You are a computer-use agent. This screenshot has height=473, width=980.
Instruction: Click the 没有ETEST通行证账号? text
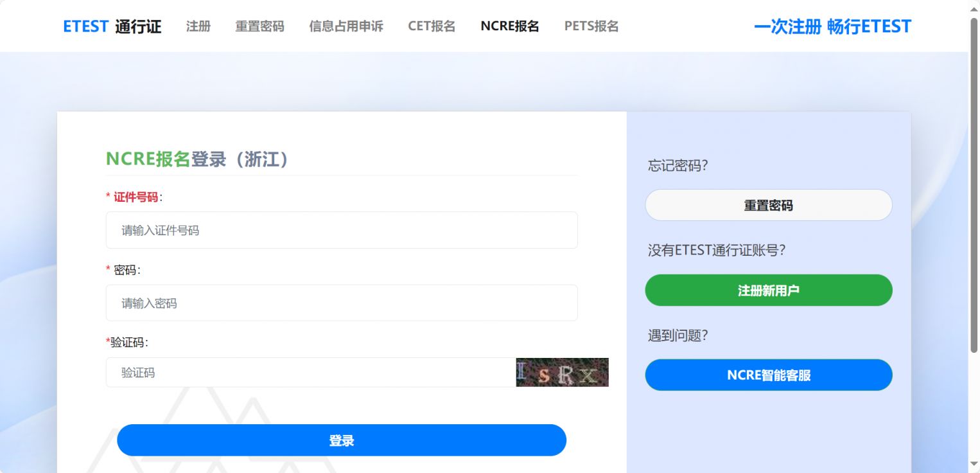point(717,250)
